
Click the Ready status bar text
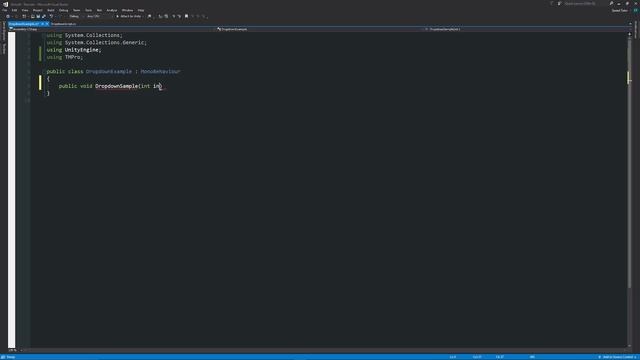coord(11,357)
